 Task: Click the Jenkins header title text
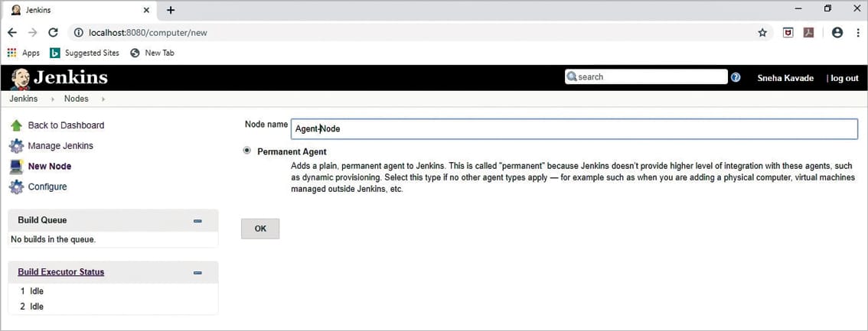click(x=71, y=77)
